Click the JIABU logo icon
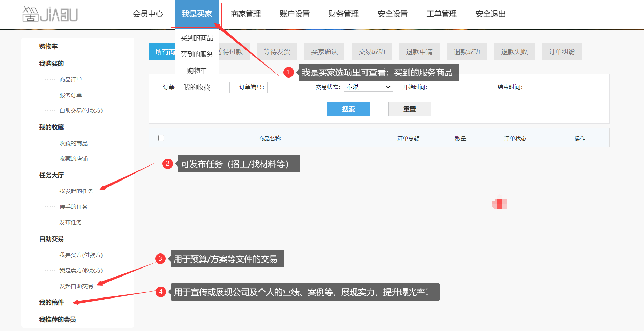The height and width of the screenshot is (331, 644). click(50, 14)
